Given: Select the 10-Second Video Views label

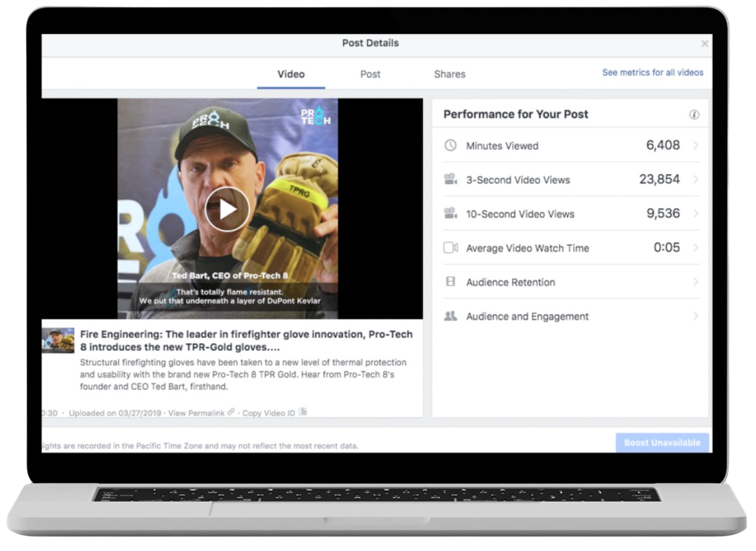Looking at the screenshot, I should coord(520,214).
